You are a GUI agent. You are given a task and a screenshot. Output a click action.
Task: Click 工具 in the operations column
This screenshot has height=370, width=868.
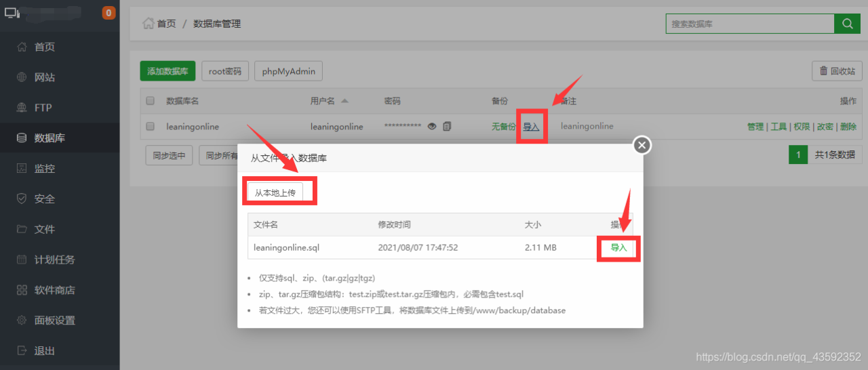(778, 127)
